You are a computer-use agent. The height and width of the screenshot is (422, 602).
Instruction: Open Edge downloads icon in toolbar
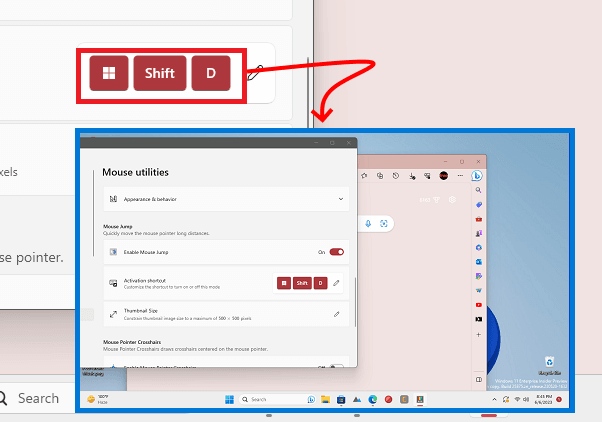[412, 176]
